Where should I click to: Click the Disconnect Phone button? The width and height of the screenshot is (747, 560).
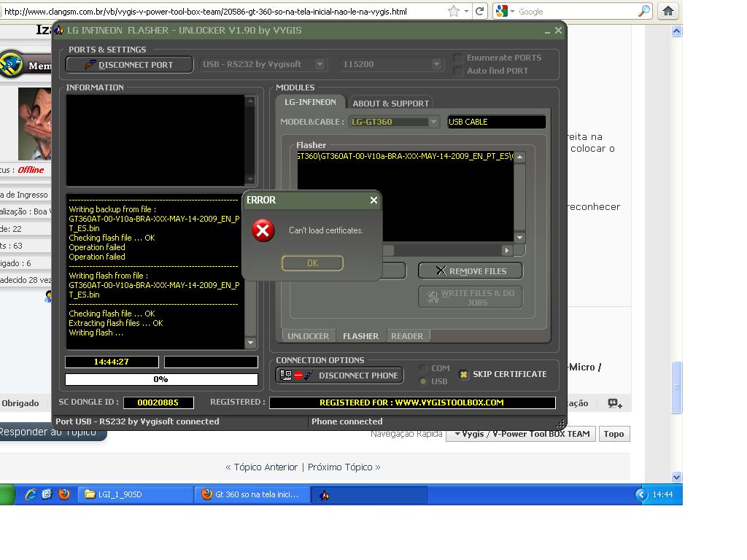pyautogui.click(x=339, y=376)
